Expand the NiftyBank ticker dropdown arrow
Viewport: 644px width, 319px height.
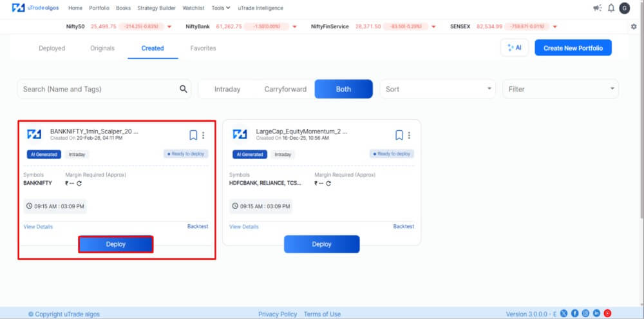coord(295,26)
